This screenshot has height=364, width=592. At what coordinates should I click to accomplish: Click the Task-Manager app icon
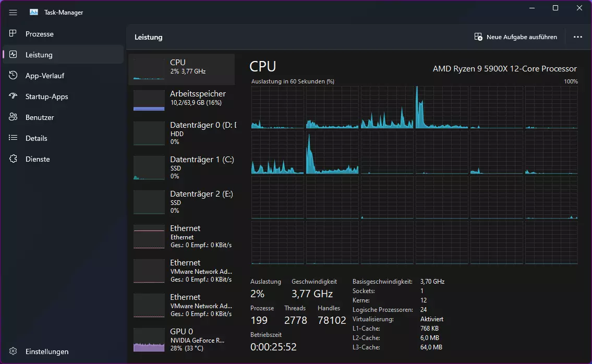point(34,12)
